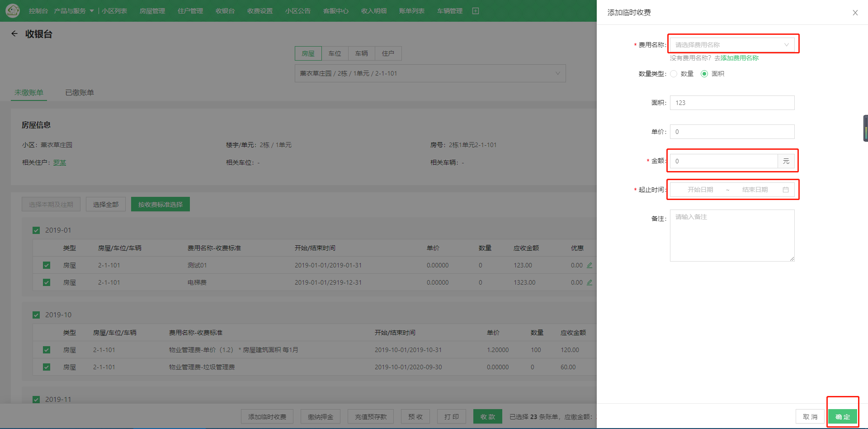Click the app logo icon
Screen dimensions: 868x429
(x=12, y=10)
